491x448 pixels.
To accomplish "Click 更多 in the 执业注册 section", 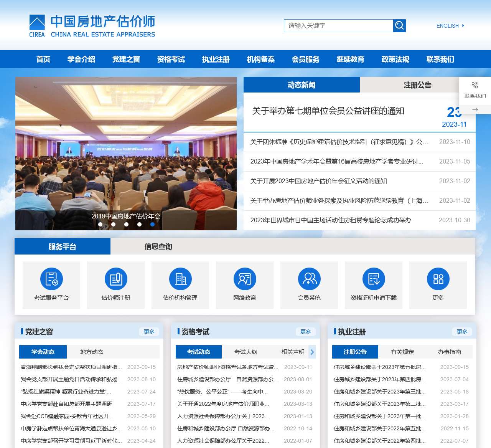I will pos(462,331).
